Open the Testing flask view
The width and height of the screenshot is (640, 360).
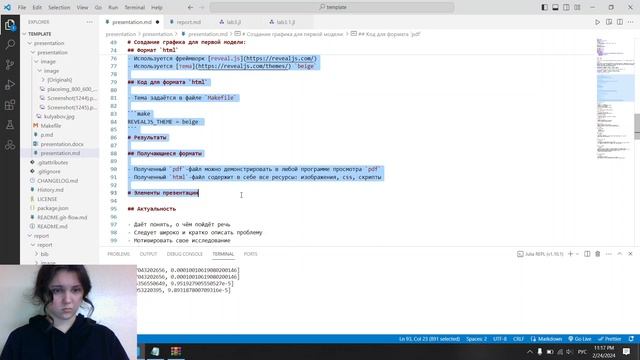(x=10, y=125)
